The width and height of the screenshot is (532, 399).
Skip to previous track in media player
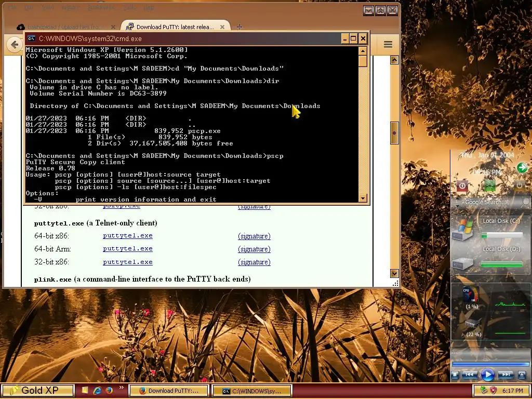(x=470, y=375)
